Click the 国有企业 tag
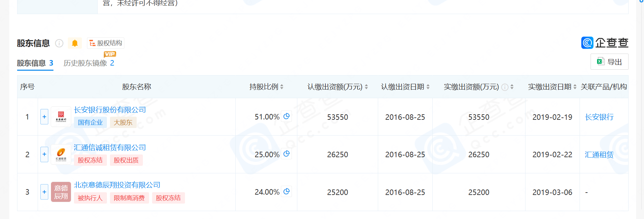Screen dimensions: 644x219 tap(90, 123)
